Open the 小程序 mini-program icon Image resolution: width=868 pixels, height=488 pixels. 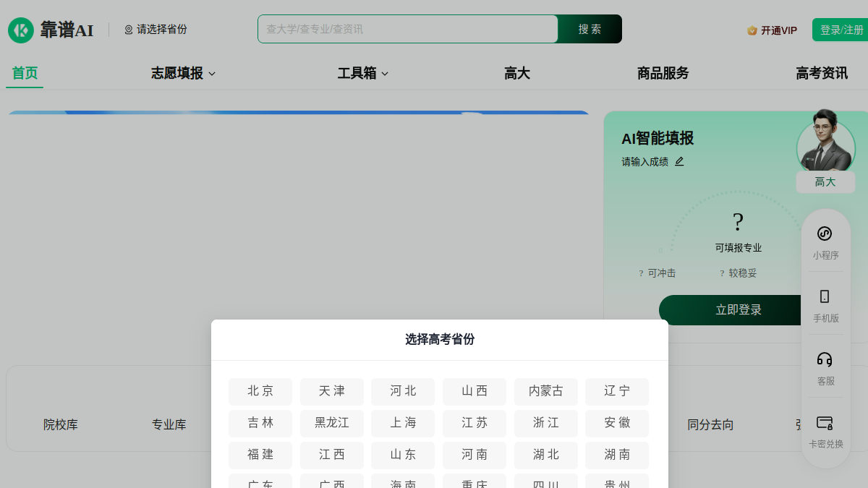825,234
